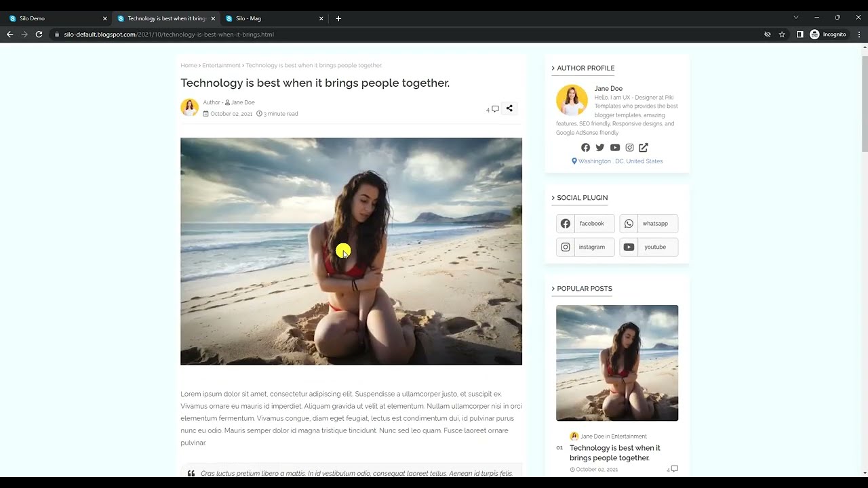Click Jane Doe name in author profile
The width and height of the screenshot is (868, 488).
(608, 89)
